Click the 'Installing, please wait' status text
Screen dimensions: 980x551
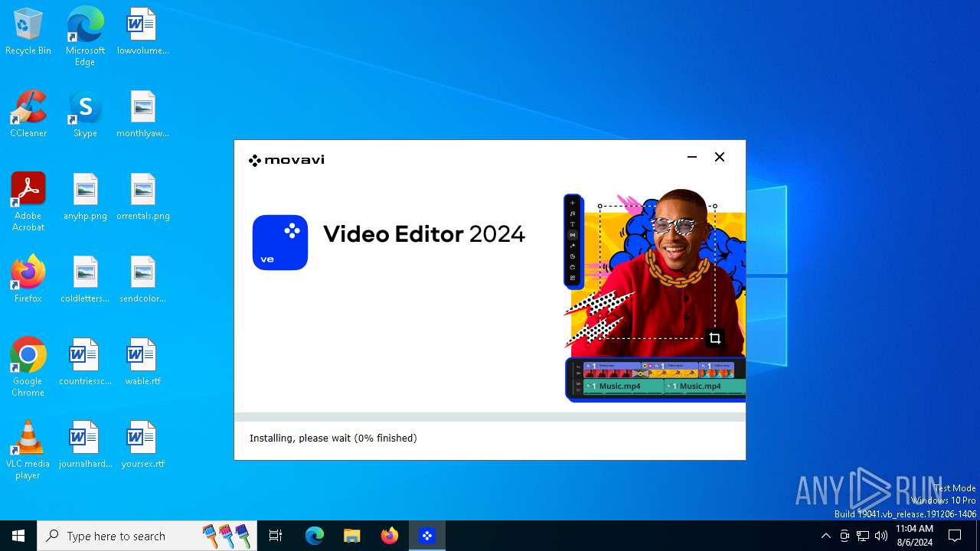coord(333,439)
